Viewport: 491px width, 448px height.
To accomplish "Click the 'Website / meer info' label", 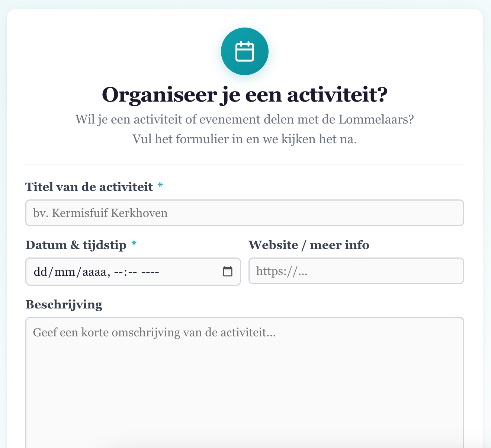I will click(308, 245).
